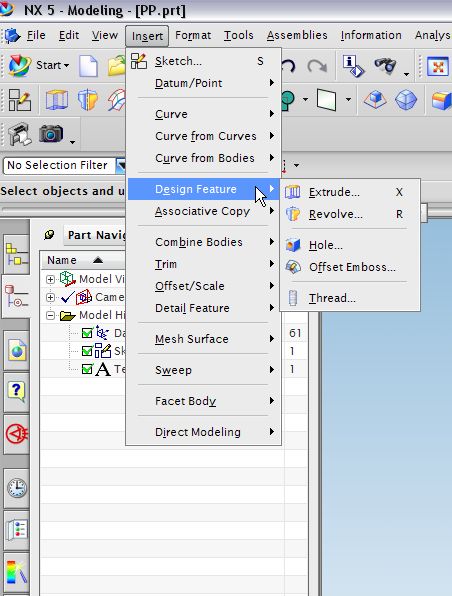Open the rainbow palette sidebar tab
Viewport: 452px width, 596px height.
(x=17, y=572)
